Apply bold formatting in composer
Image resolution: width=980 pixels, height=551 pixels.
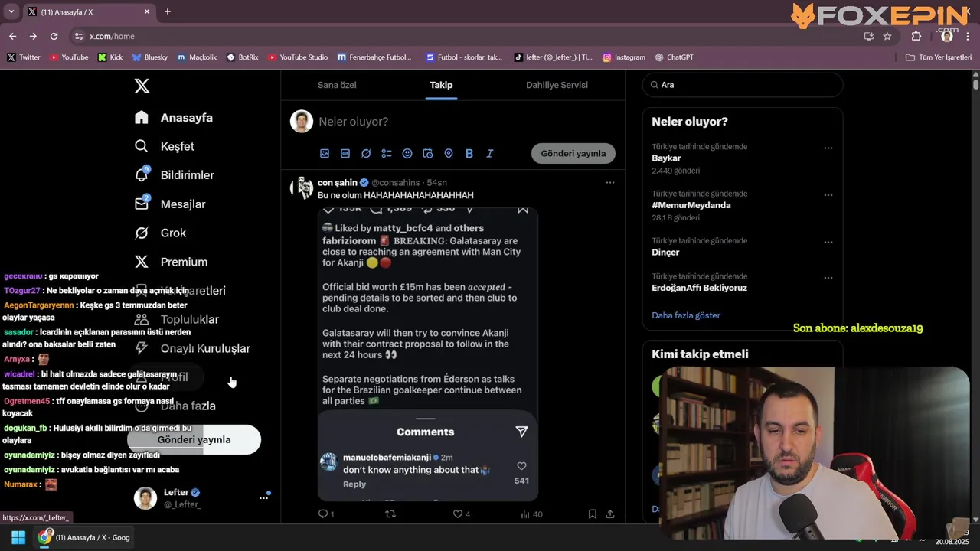click(469, 153)
